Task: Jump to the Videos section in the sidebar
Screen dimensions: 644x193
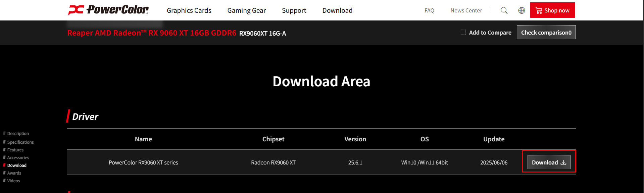Action: pos(13,181)
